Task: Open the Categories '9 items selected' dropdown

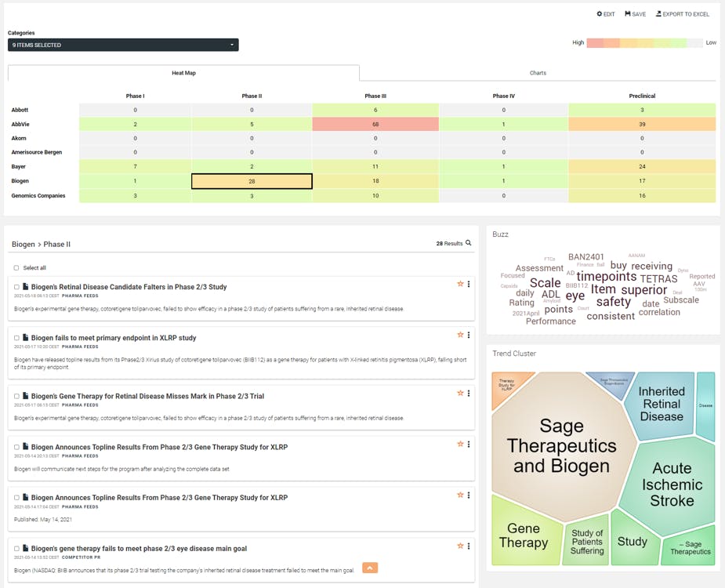Action: 123,45
